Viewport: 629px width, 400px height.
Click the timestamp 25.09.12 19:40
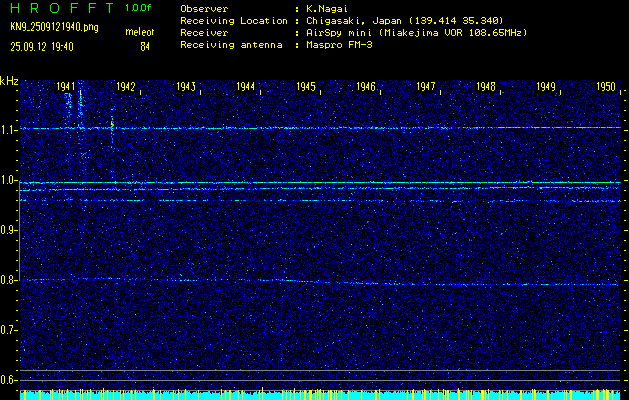[42, 47]
